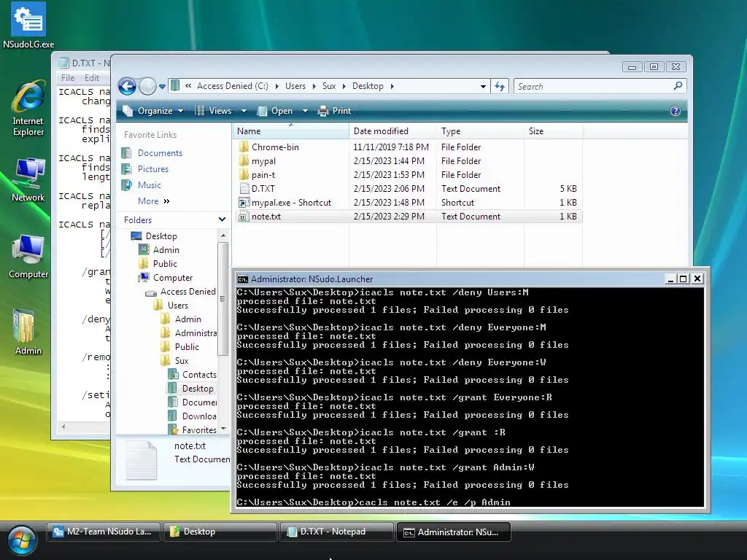Switch to Administrator: NSu... taskbar button
The height and width of the screenshot is (560, 747).
click(454, 532)
